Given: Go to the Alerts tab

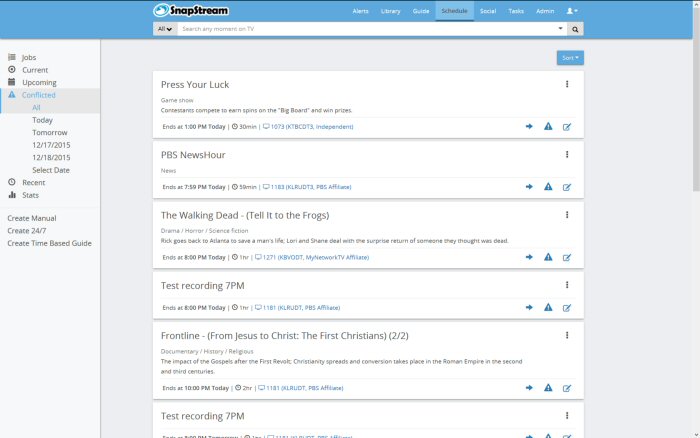Looking at the screenshot, I should (360, 11).
